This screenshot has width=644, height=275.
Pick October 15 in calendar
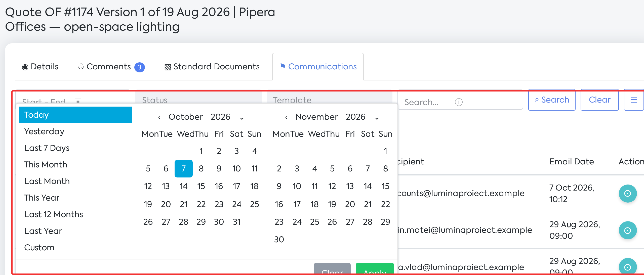click(x=201, y=186)
